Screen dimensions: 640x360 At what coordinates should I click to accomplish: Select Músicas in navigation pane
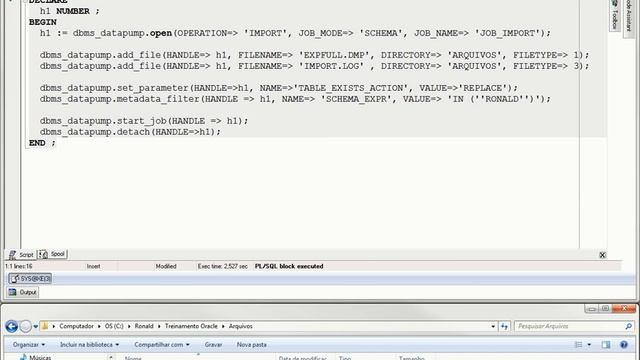pos(40,357)
